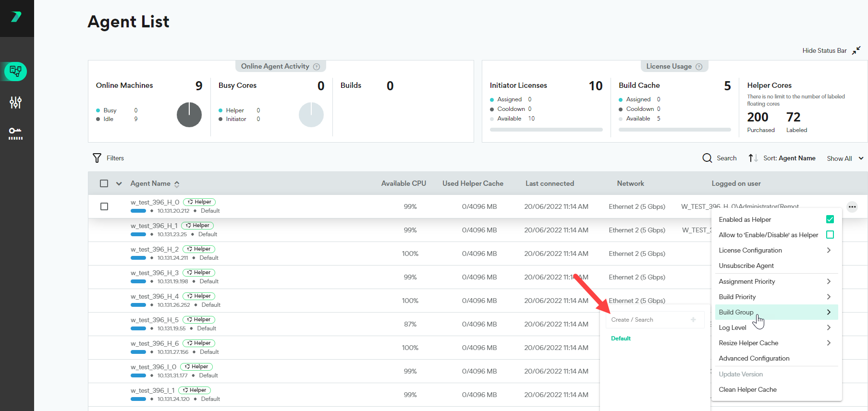Tick the select-all checkbox in the table header
The height and width of the screenshot is (411, 868).
click(x=104, y=183)
